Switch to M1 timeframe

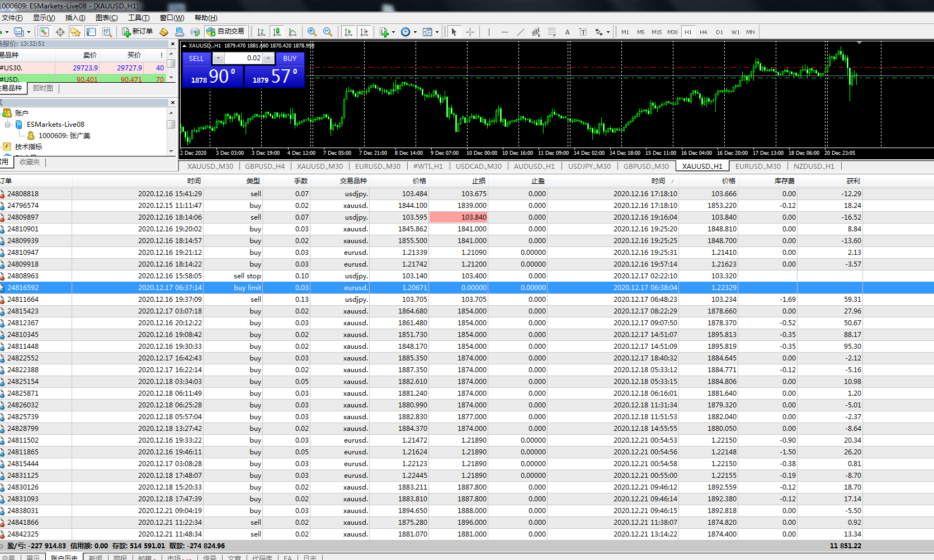[x=625, y=32]
